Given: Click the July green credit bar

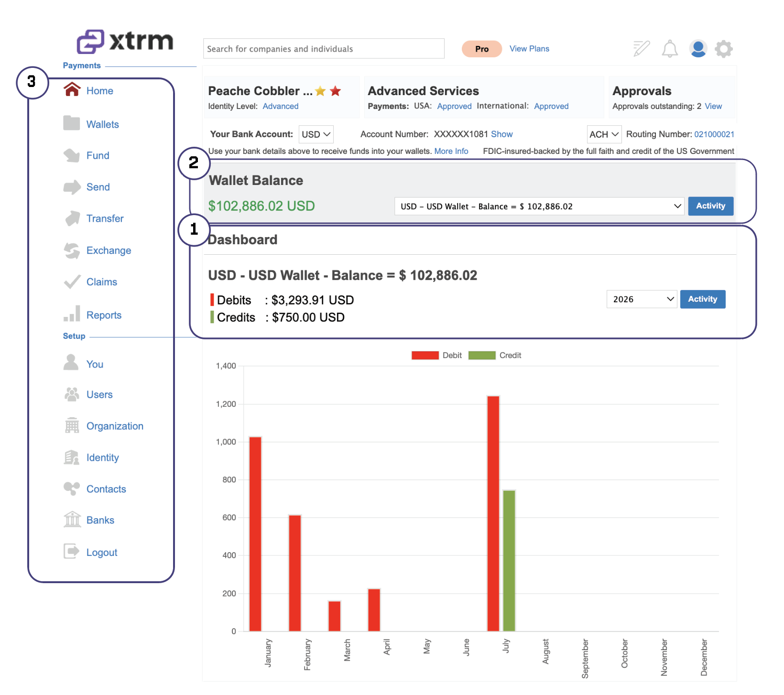Looking at the screenshot, I should [509, 561].
